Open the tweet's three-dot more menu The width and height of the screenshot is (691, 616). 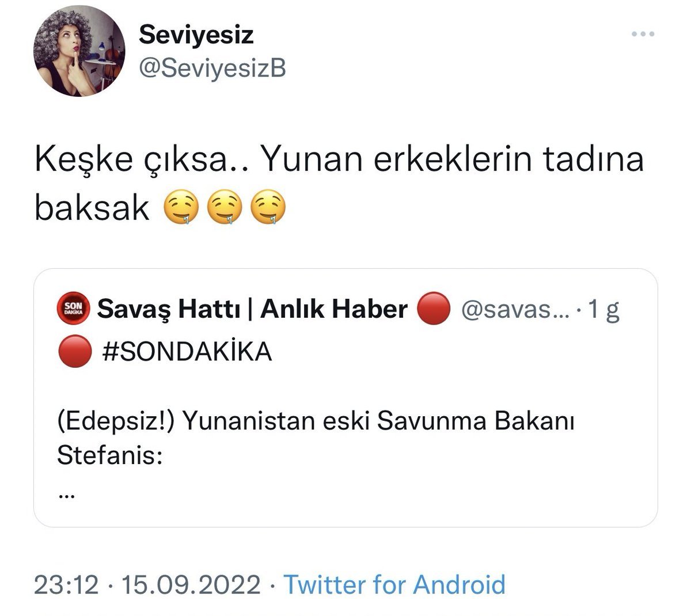[x=643, y=34]
